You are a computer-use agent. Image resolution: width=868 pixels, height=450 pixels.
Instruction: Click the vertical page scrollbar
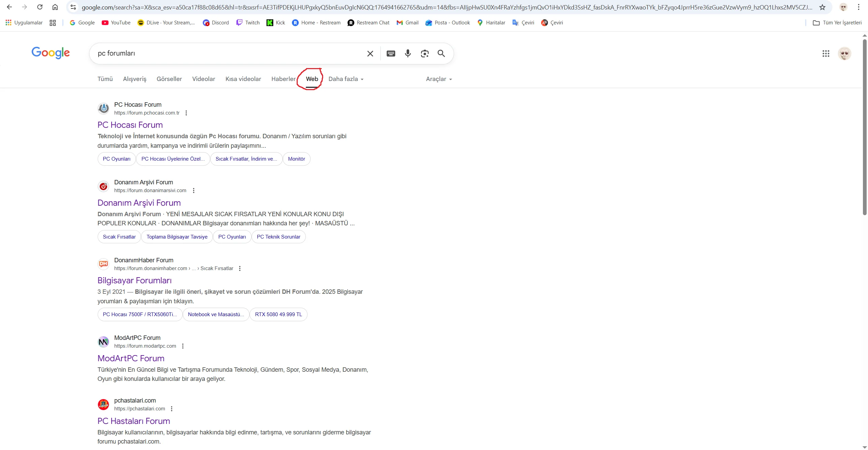tap(864, 127)
